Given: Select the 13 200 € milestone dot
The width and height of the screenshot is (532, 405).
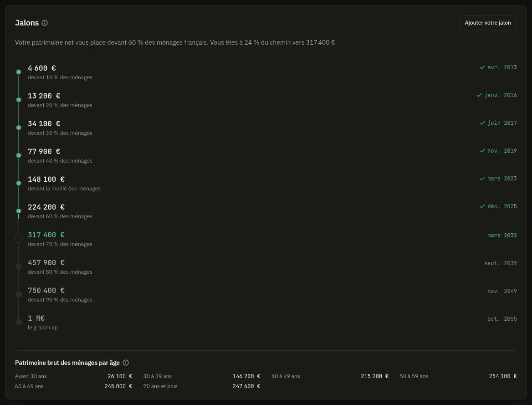Looking at the screenshot, I should 19,100.
